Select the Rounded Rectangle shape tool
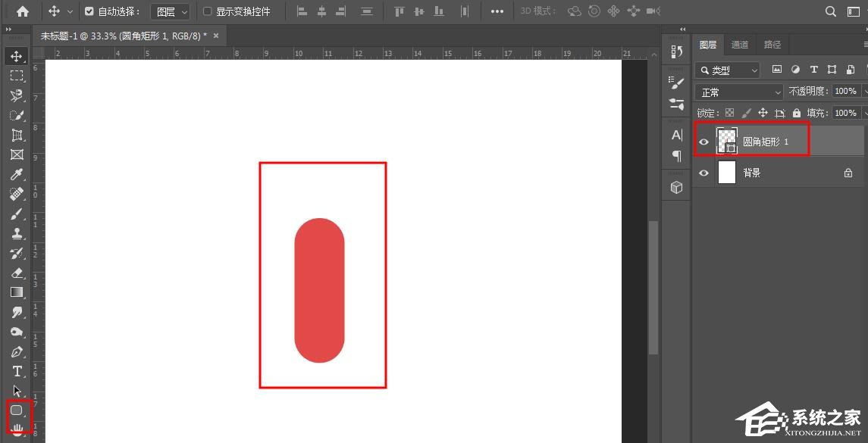Screen dimensions: 868x443 tap(16, 410)
